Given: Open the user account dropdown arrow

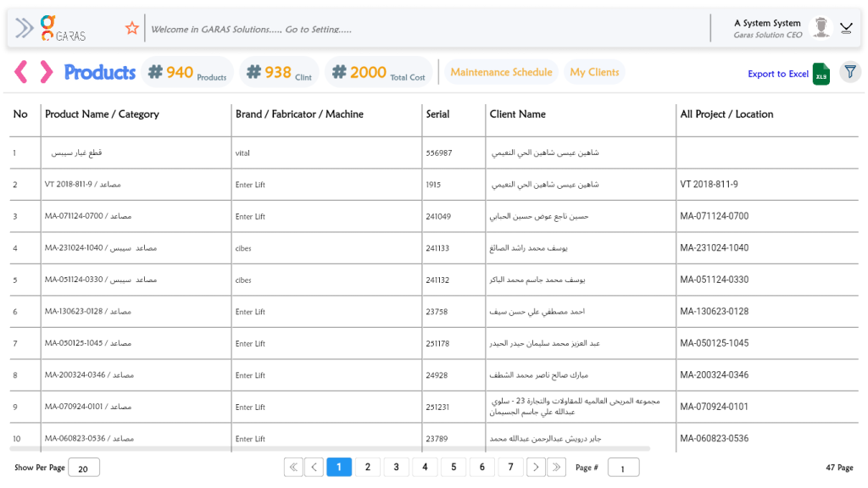Looking at the screenshot, I should tap(846, 28).
